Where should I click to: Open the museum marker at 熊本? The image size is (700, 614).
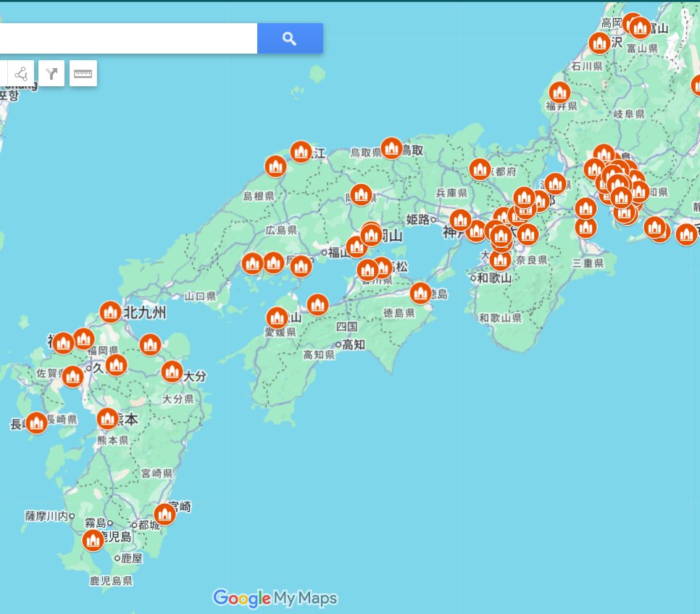tap(107, 418)
